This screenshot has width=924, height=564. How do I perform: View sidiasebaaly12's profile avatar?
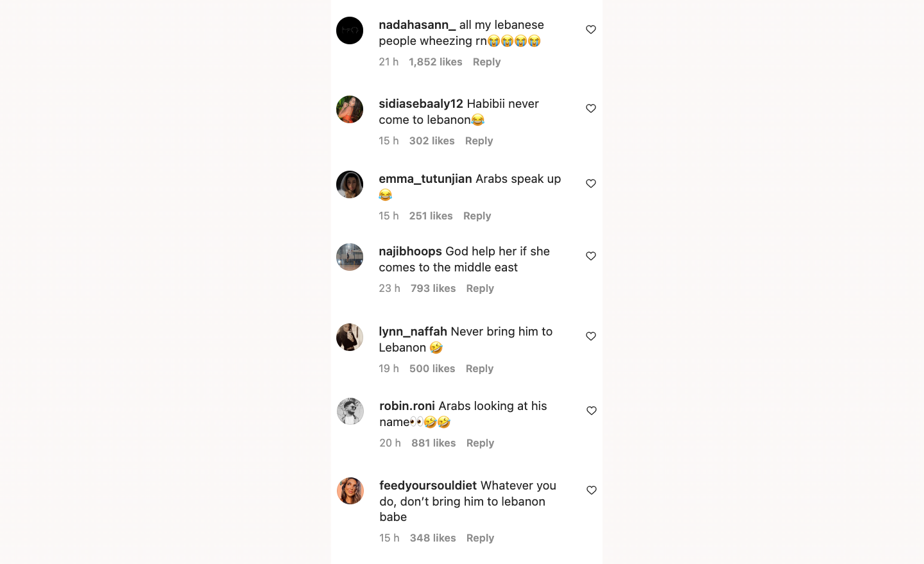pyautogui.click(x=350, y=109)
